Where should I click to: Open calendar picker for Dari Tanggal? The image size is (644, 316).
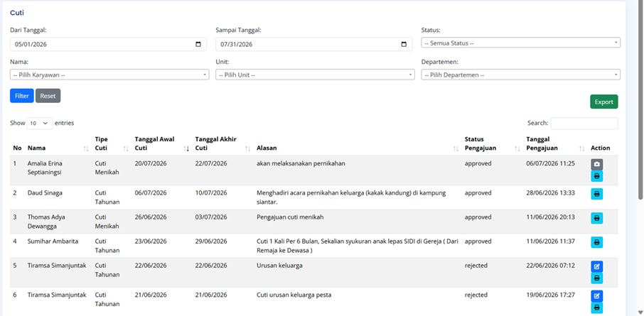coord(198,44)
